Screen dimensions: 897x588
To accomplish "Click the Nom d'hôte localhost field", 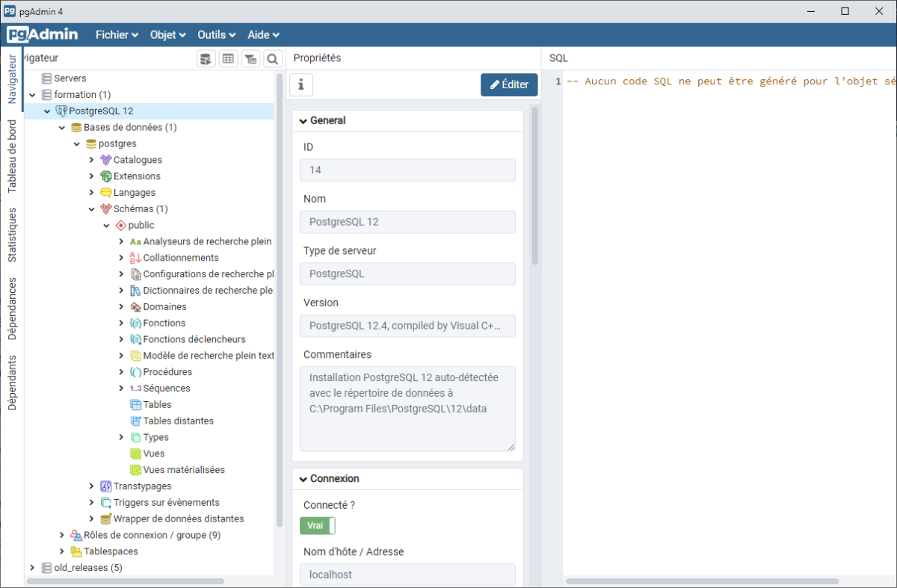I will click(407, 574).
